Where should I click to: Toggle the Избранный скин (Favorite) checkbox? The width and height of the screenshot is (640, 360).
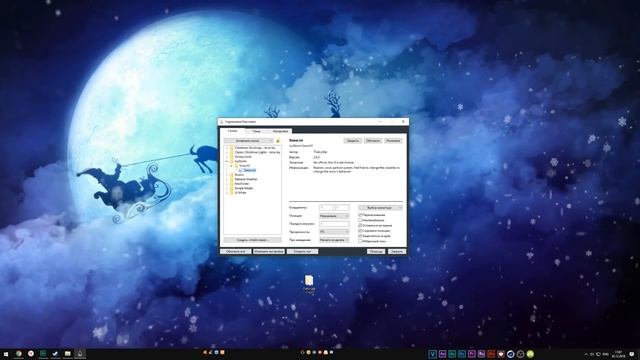[x=360, y=241]
